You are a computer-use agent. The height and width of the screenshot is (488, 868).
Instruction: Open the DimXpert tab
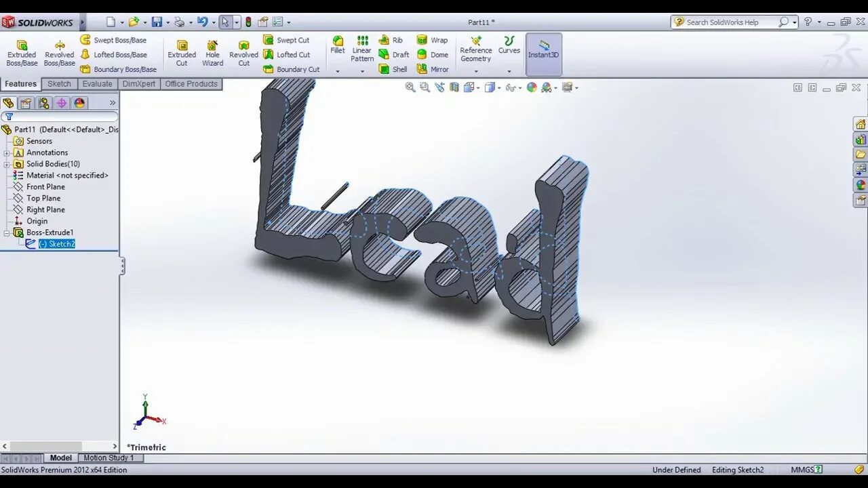[139, 84]
